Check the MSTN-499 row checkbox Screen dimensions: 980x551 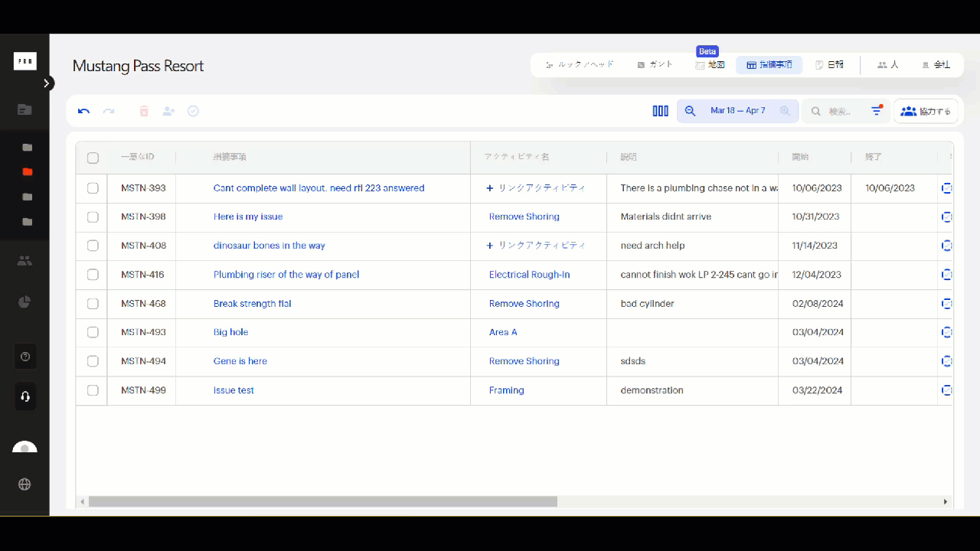[93, 390]
